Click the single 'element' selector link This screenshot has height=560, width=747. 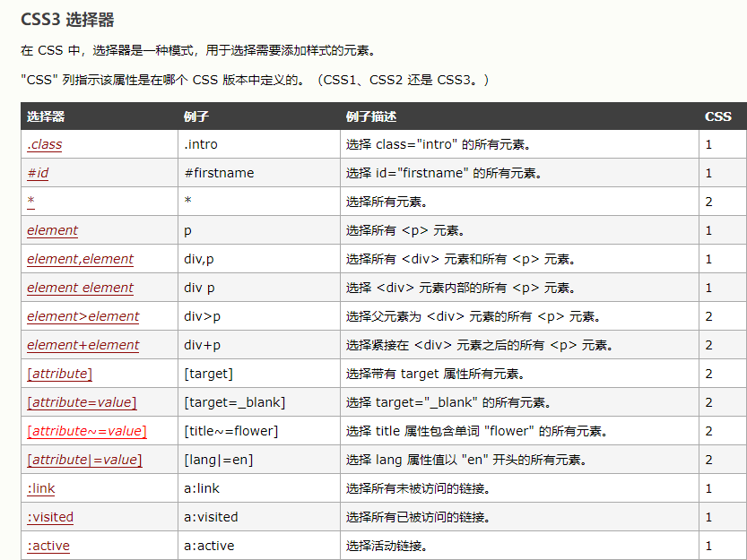coord(52,230)
